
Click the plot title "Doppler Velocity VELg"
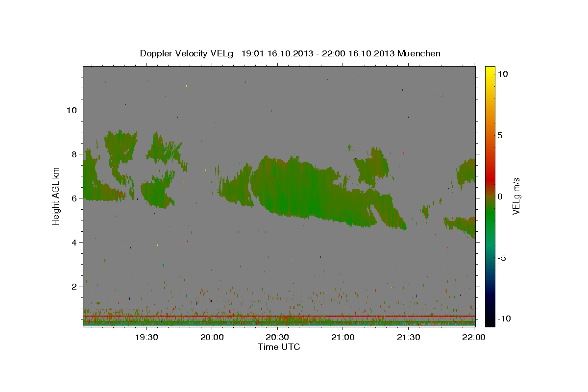tap(187, 53)
